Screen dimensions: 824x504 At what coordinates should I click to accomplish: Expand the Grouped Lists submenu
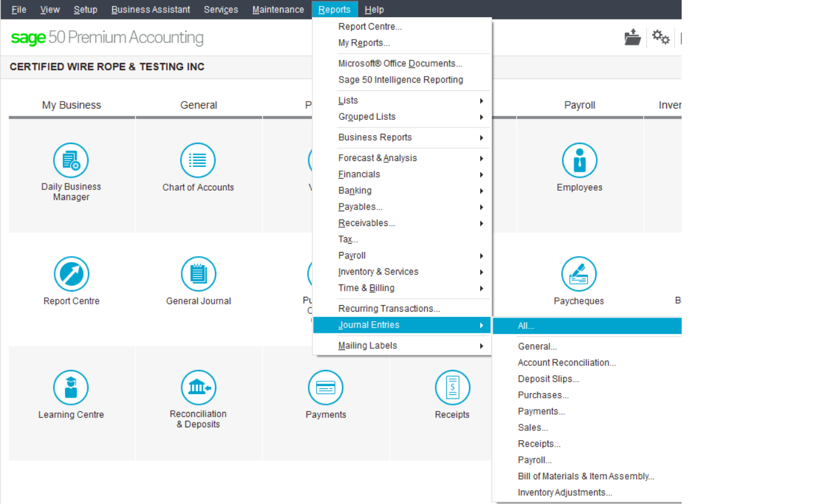tap(402, 117)
